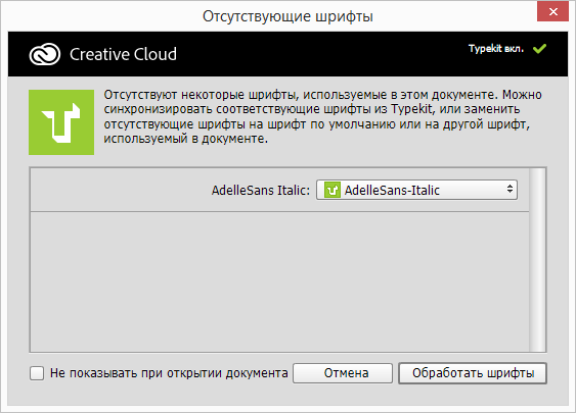
Task: Click the Отсутствующие шрифты title bar
Action: [x=288, y=17]
